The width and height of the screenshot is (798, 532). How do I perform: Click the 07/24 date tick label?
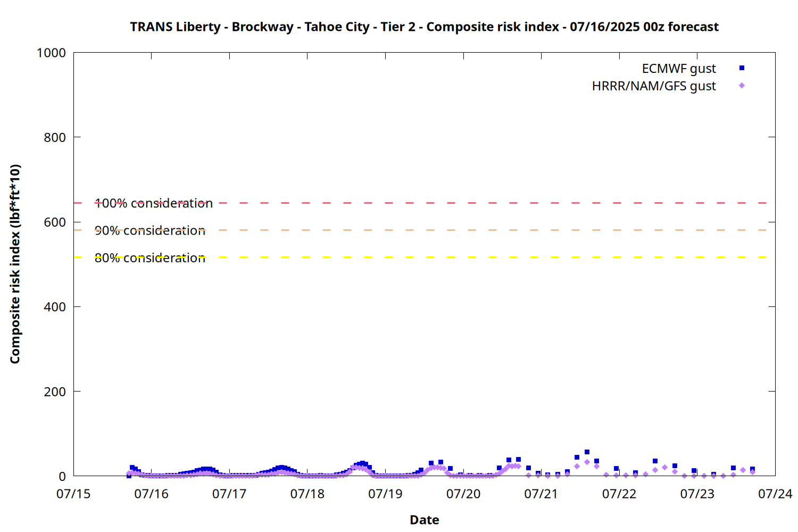[775, 494]
